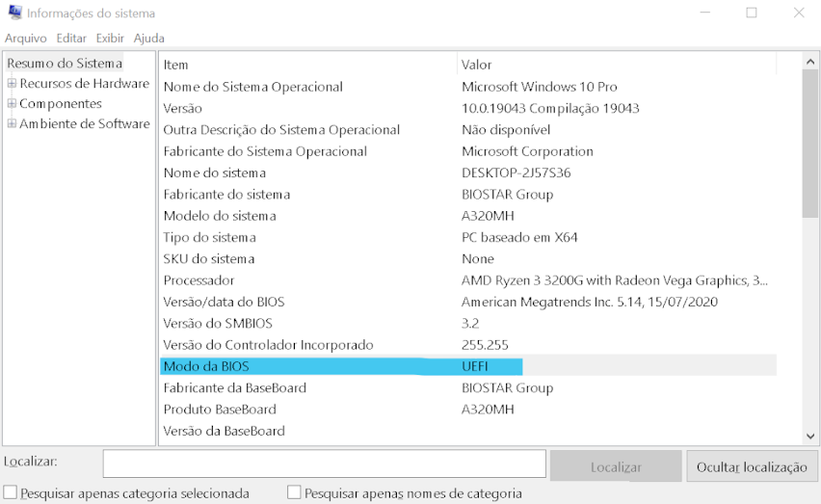Click the scroll down arrow in details list
Screen dimensions: 821x504
(809, 436)
